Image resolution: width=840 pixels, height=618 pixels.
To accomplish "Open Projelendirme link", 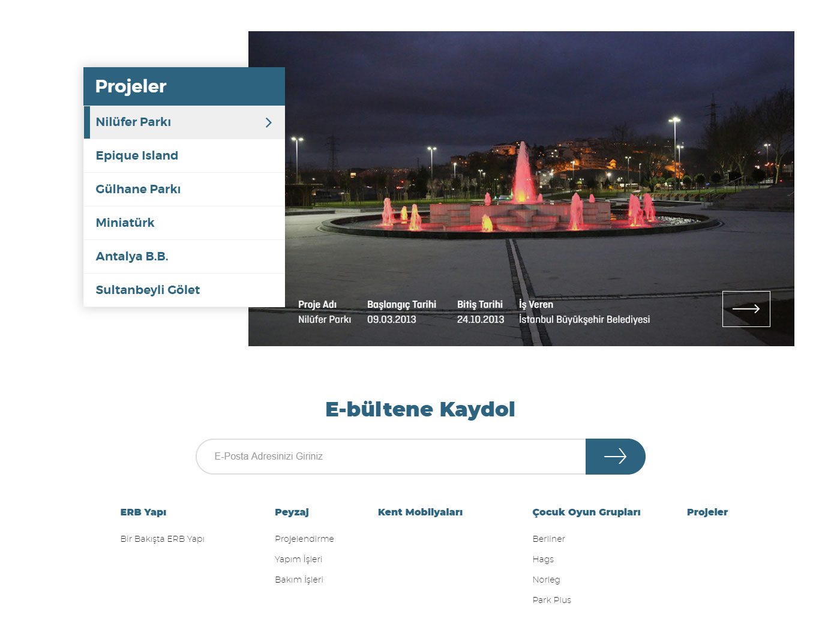I will click(304, 539).
